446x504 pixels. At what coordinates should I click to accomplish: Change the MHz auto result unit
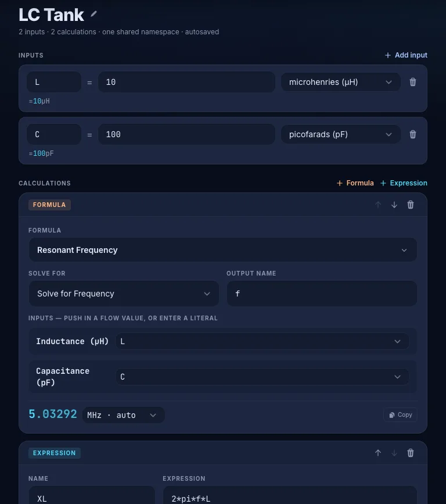[123, 415]
